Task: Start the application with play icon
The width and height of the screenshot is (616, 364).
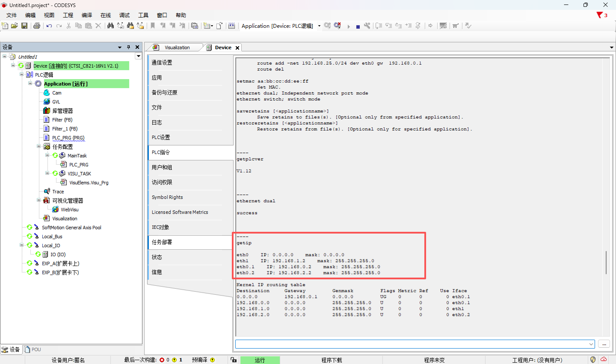Action: click(x=349, y=27)
